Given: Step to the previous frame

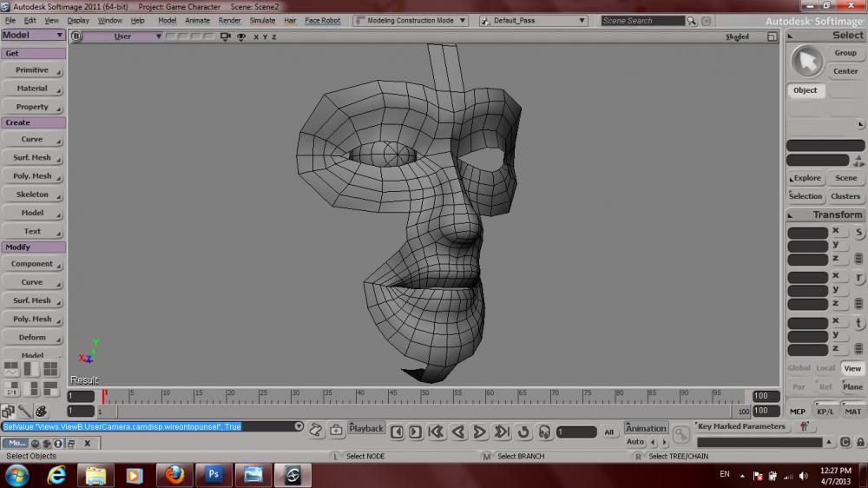Looking at the screenshot, I should coord(397,432).
